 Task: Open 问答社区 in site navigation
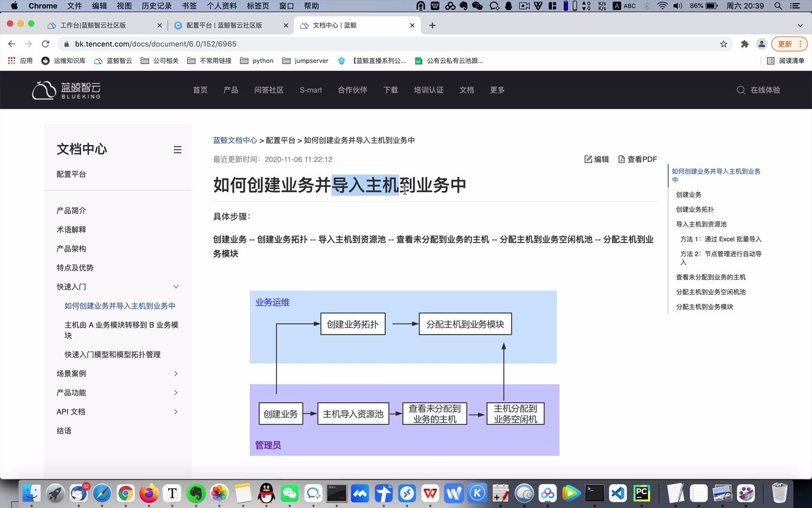[269, 90]
